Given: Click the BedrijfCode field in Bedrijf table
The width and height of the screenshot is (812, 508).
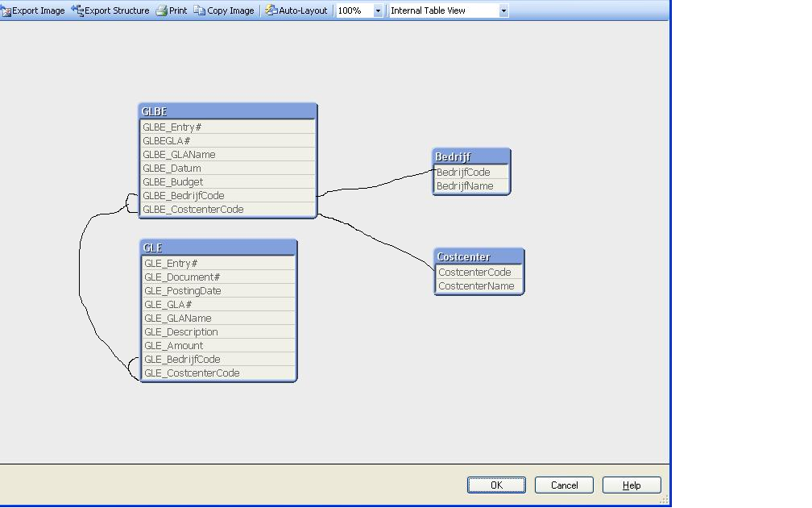Looking at the screenshot, I should point(472,172).
